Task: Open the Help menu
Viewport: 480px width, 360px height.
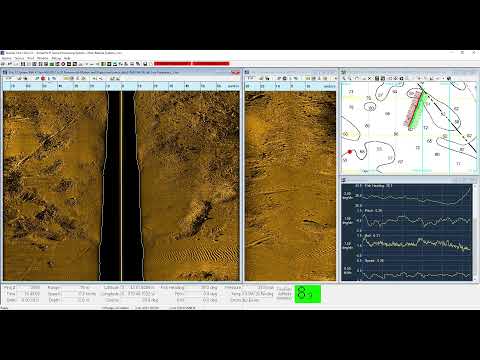Action: 67,58
